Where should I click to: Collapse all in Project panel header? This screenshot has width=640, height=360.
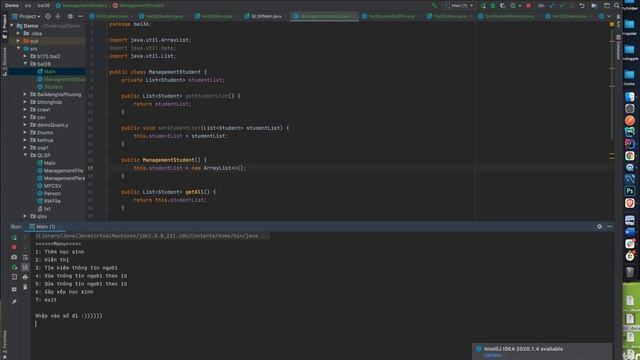[x=58, y=16]
